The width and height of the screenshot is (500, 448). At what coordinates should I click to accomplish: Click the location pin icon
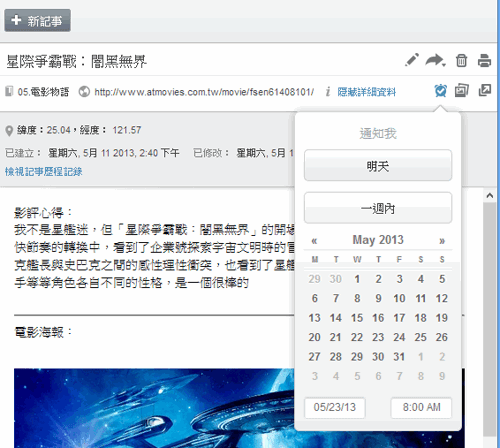pyautogui.click(x=9, y=131)
